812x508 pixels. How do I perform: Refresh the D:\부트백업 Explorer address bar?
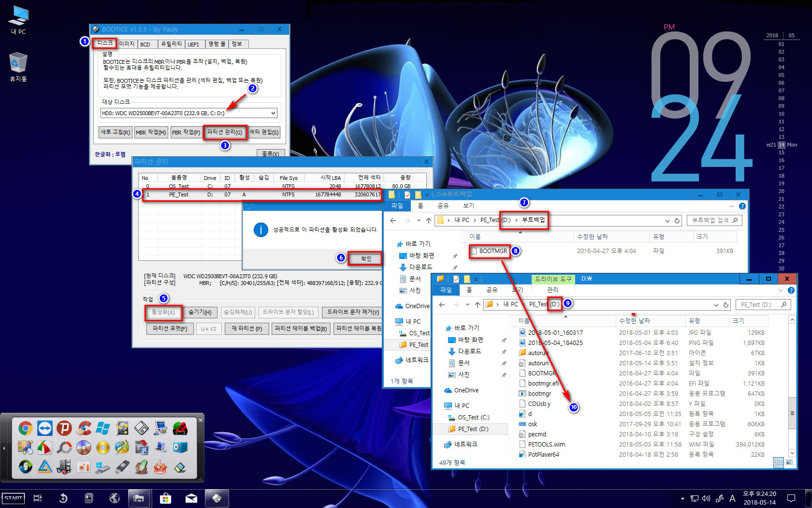tap(677, 221)
